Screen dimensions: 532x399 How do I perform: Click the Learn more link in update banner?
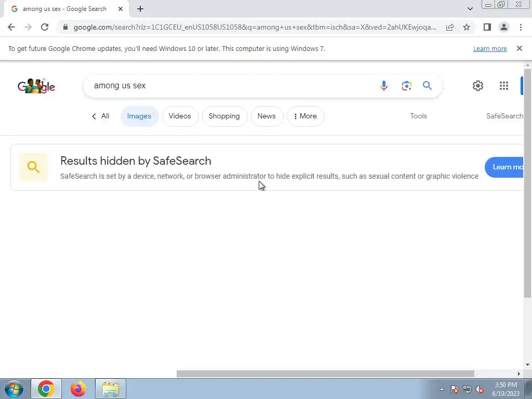click(490, 48)
